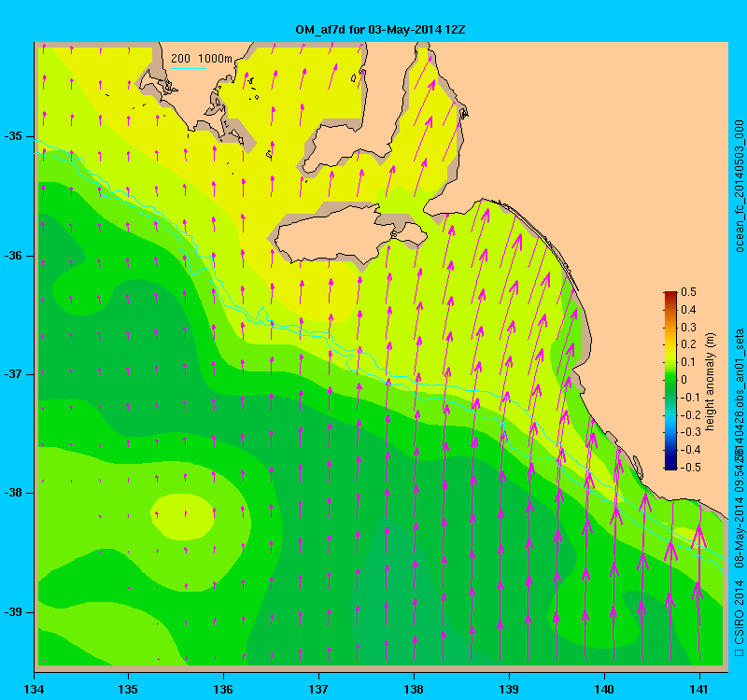Click the '0' color bar label
Viewport: 747px width, 700px height.
[684, 380]
